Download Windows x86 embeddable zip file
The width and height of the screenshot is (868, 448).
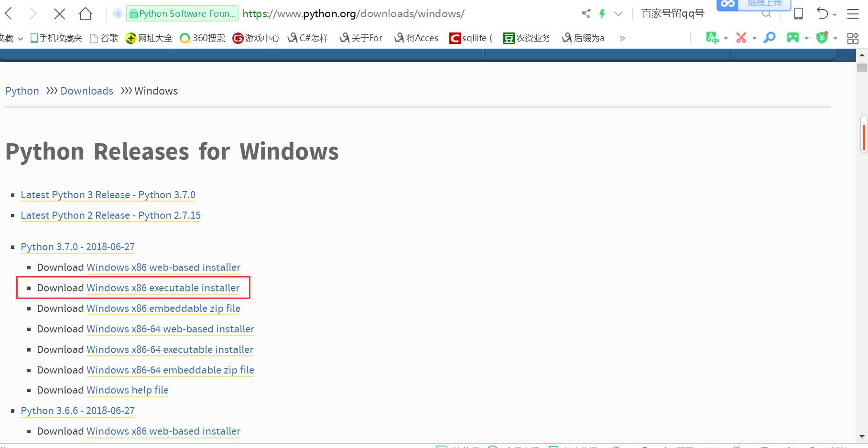pos(163,309)
